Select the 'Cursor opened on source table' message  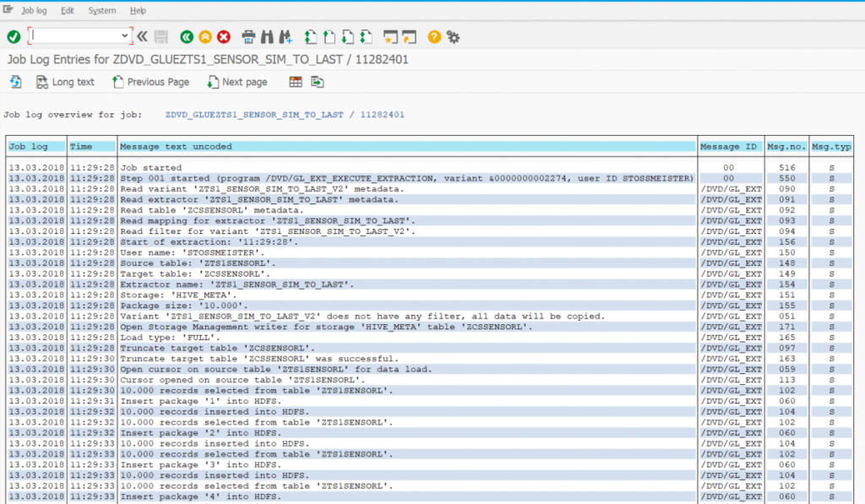coord(242,380)
